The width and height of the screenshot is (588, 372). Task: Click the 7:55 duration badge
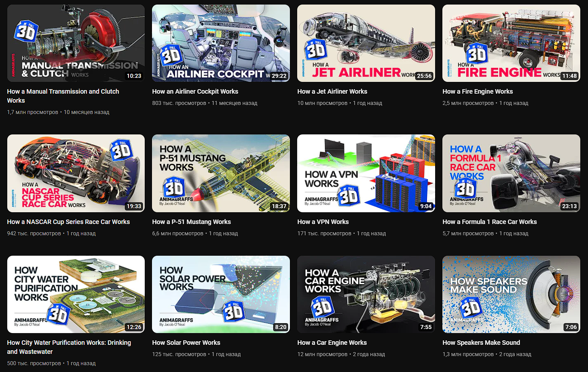[426, 327]
